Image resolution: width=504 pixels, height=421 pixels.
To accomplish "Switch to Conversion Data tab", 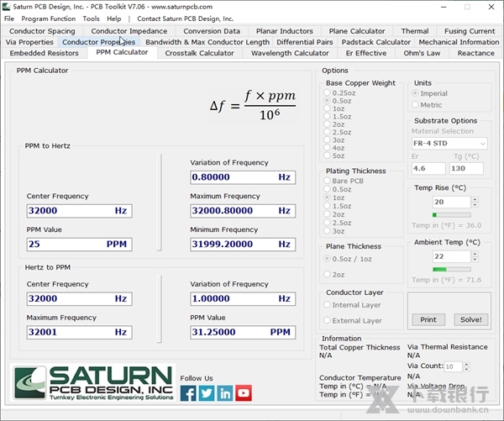I will (x=212, y=31).
